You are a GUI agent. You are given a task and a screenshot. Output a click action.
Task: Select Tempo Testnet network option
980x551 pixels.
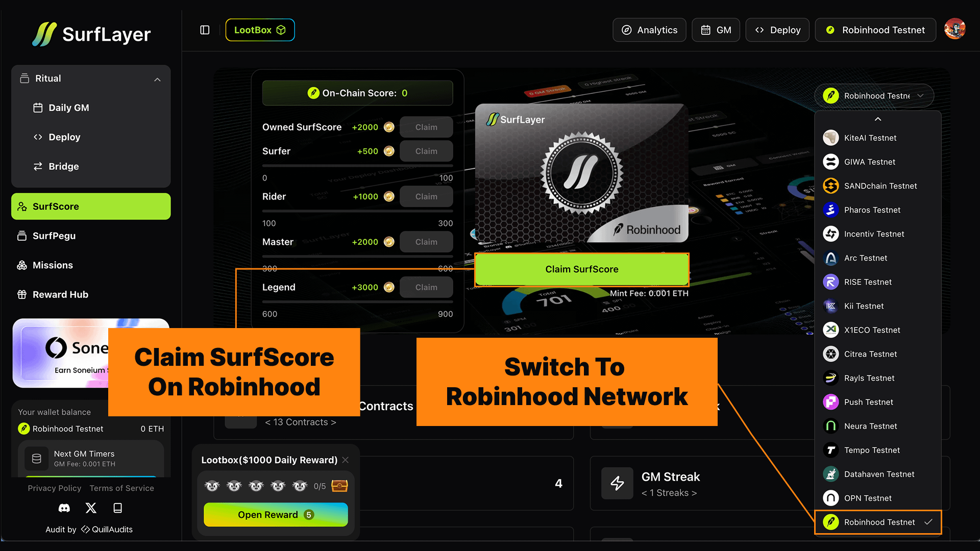click(x=871, y=450)
